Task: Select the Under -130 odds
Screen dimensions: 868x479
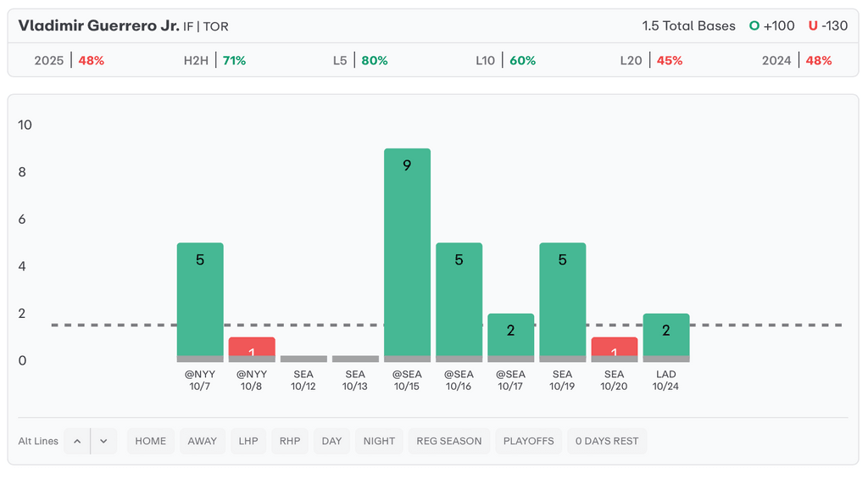Action: 827,25
